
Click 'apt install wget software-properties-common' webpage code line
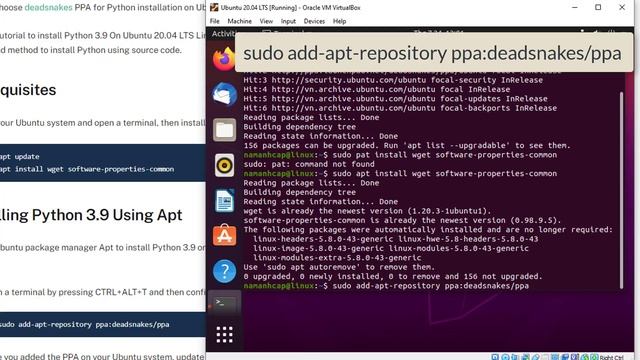[x=87, y=169]
